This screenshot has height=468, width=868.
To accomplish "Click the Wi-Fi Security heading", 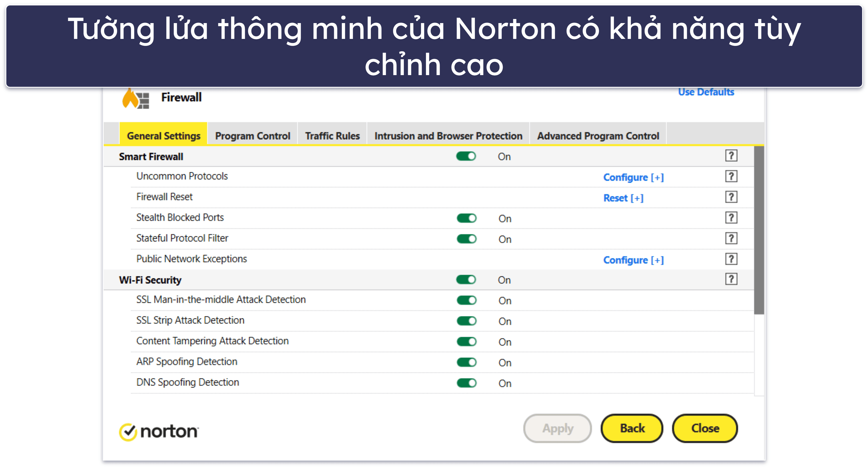I will coord(150,280).
